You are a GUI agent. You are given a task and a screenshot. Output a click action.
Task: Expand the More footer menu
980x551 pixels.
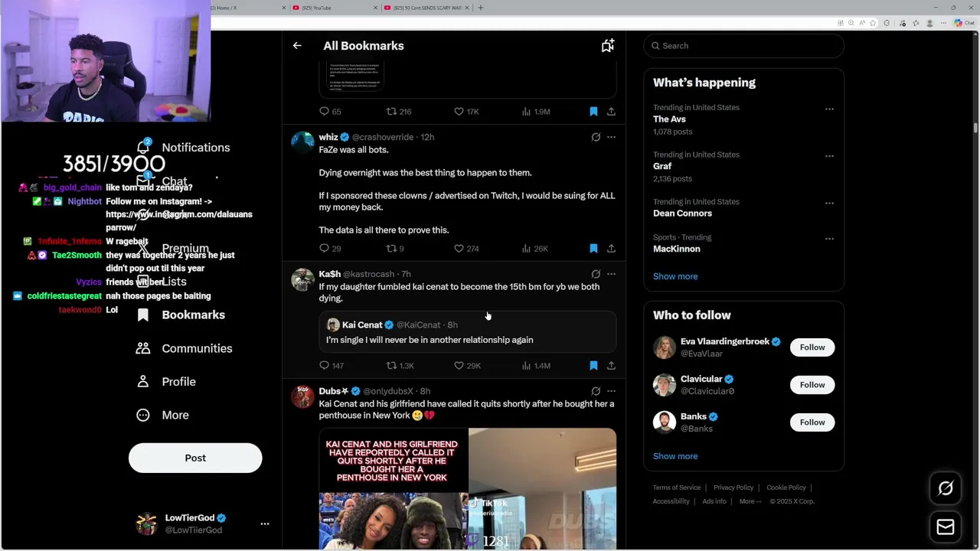pyautogui.click(x=750, y=501)
